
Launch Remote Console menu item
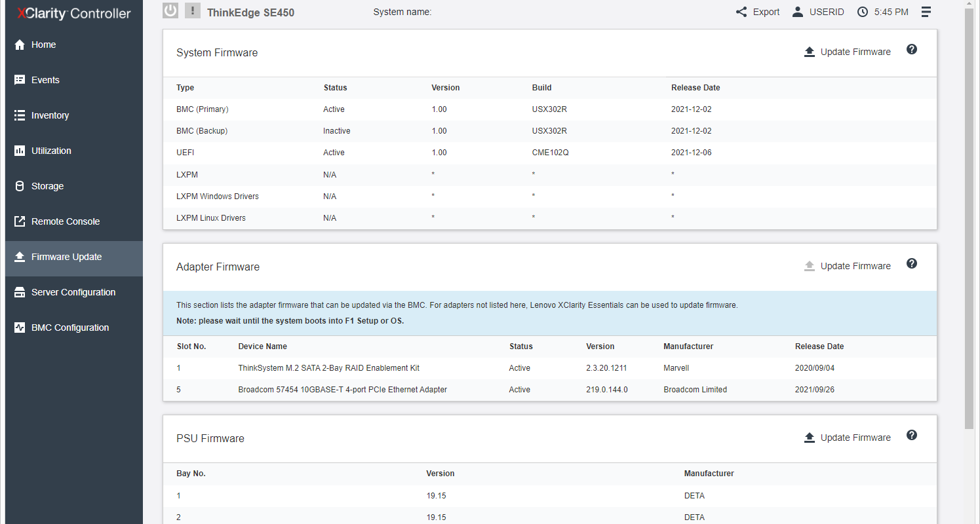pos(74,221)
